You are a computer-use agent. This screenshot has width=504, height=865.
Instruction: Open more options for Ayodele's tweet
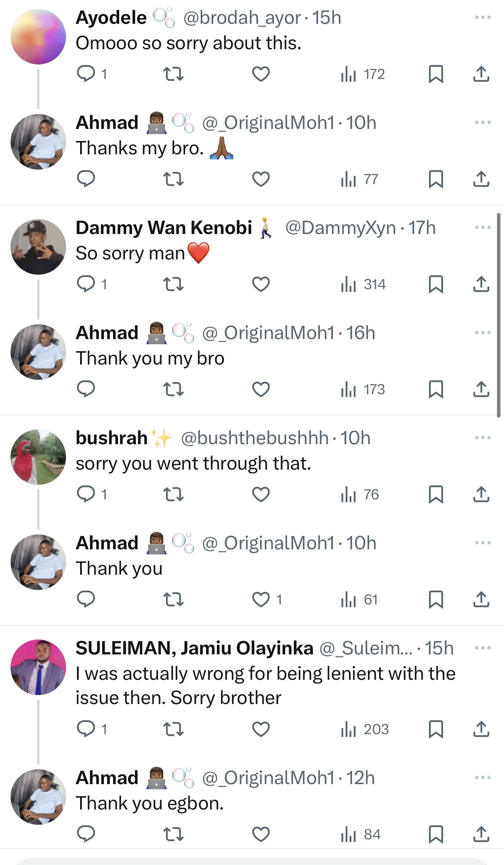483,17
